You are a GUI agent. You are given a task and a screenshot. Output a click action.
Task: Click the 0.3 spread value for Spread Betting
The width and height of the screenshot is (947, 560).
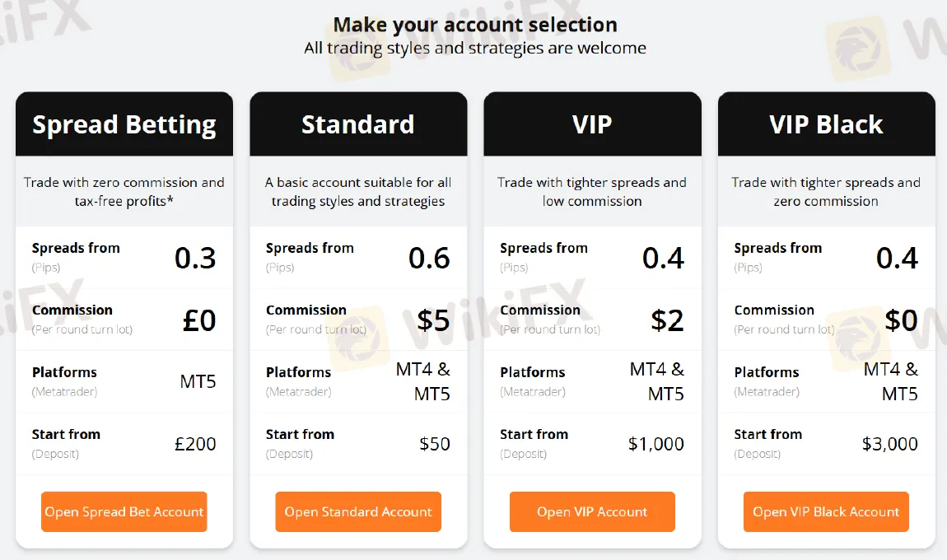click(195, 258)
